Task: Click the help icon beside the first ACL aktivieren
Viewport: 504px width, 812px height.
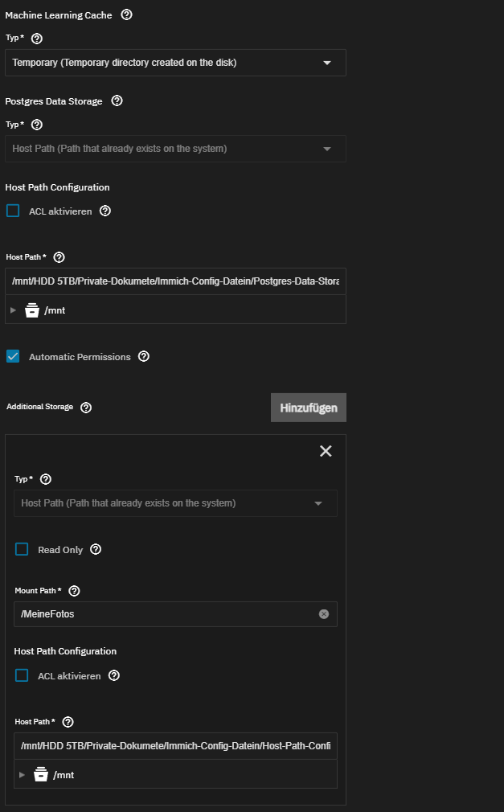Action: [105, 211]
